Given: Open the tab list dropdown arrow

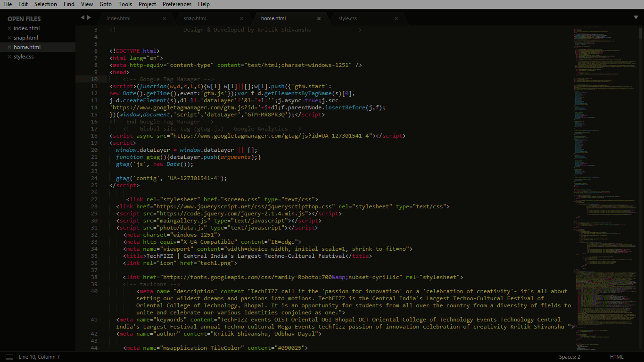Looking at the screenshot, I should [636, 17].
